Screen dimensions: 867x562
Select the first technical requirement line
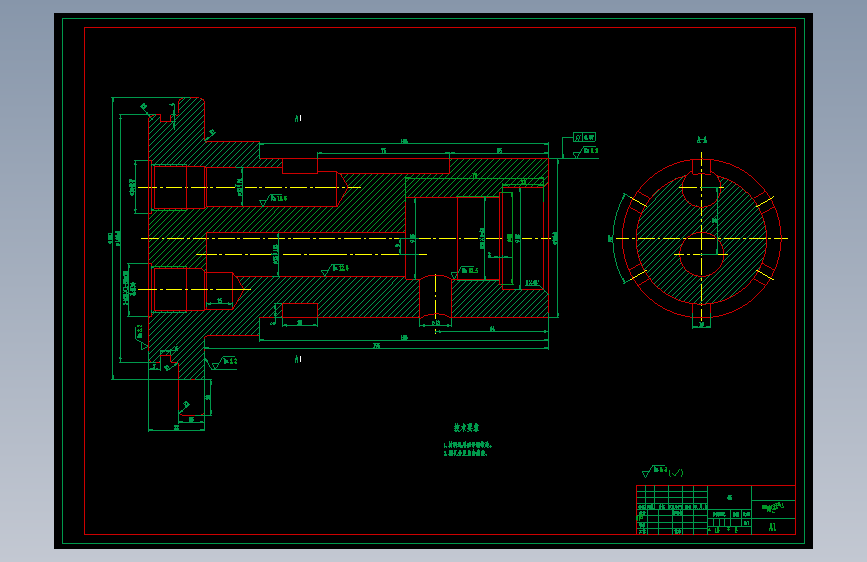[x=467, y=445]
